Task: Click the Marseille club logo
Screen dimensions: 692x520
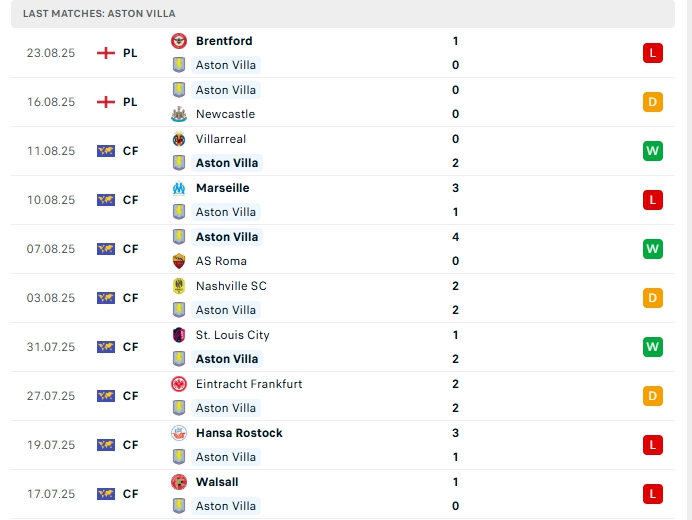Action: tap(179, 188)
